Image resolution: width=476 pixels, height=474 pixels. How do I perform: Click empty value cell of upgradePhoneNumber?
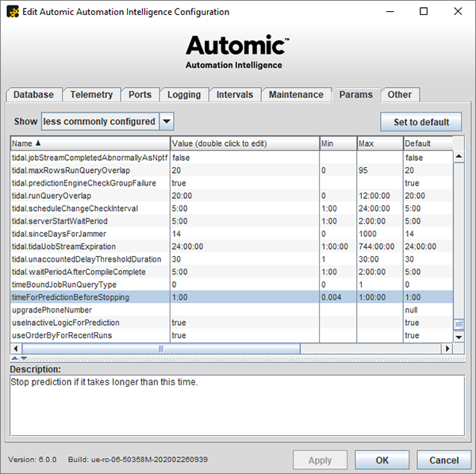244,310
